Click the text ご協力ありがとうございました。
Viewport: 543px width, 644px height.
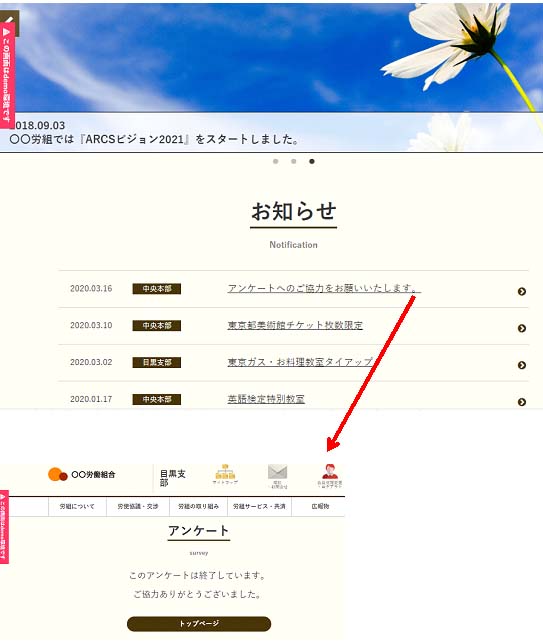(197, 594)
